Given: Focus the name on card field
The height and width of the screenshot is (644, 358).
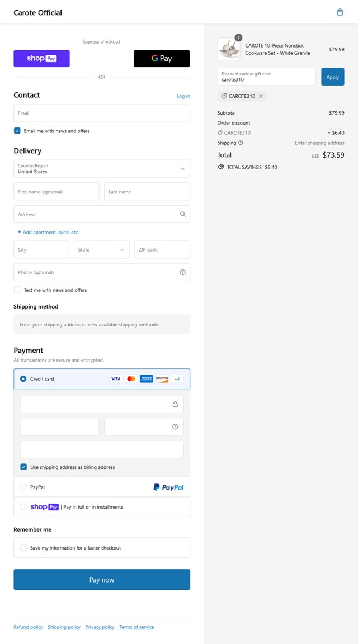Looking at the screenshot, I should [102, 449].
